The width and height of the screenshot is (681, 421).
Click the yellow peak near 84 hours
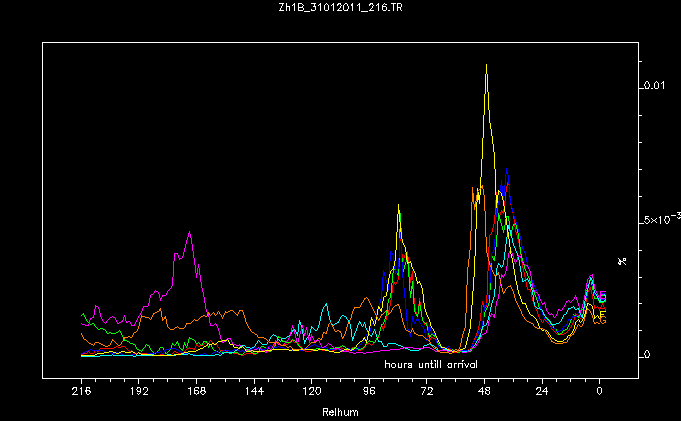399,206
